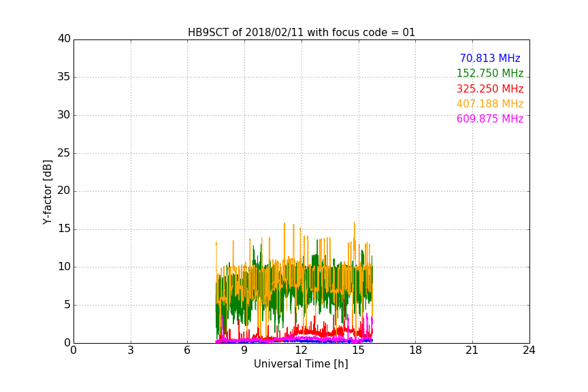Click the x-axis tick label 12
Screen dimensions: 588x392
[x=301, y=350]
